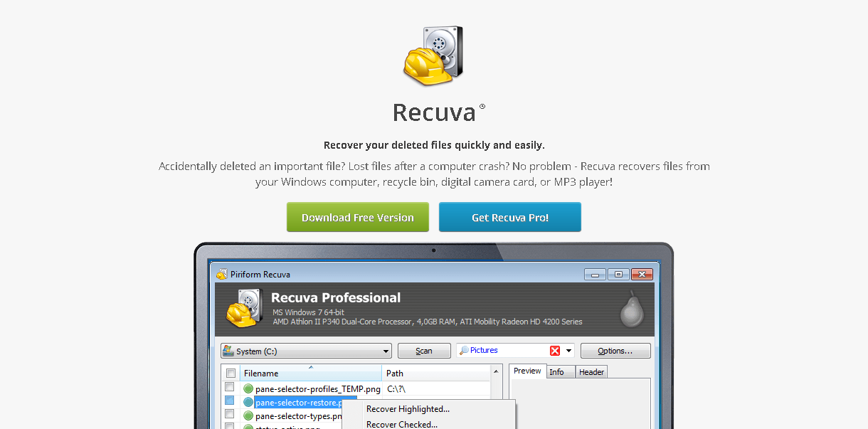This screenshot has width=868, height=429.
Task: Open the filter type dropdown arrow
Action: pyautogui.click(x=568, y=351)
